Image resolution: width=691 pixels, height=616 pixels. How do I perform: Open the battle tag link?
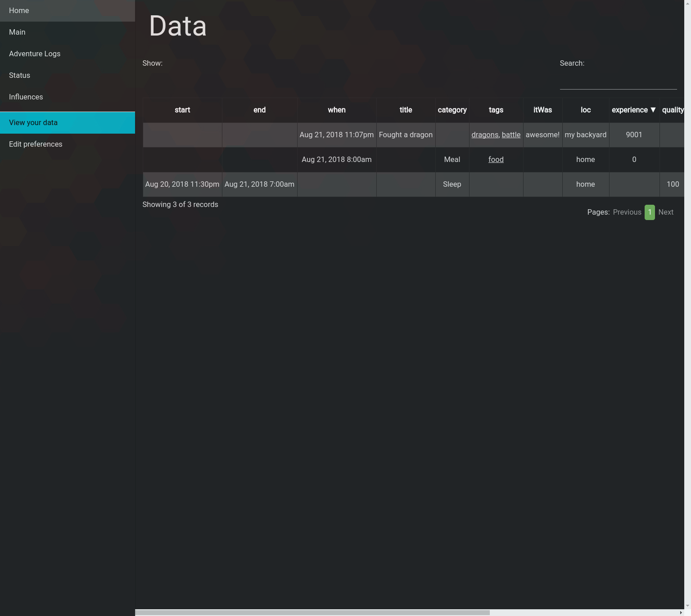(511, 135)
